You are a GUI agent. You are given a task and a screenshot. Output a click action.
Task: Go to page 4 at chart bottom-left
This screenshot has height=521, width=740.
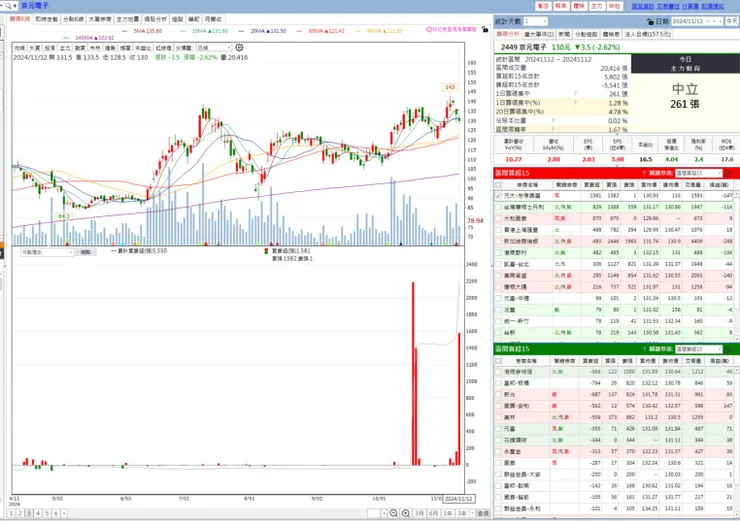(x=38, y=513)
